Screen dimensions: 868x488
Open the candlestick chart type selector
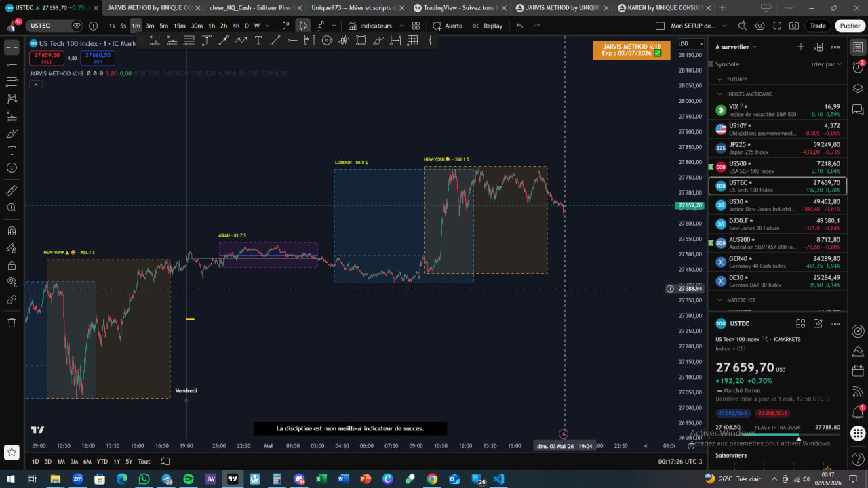click(302, 26)
